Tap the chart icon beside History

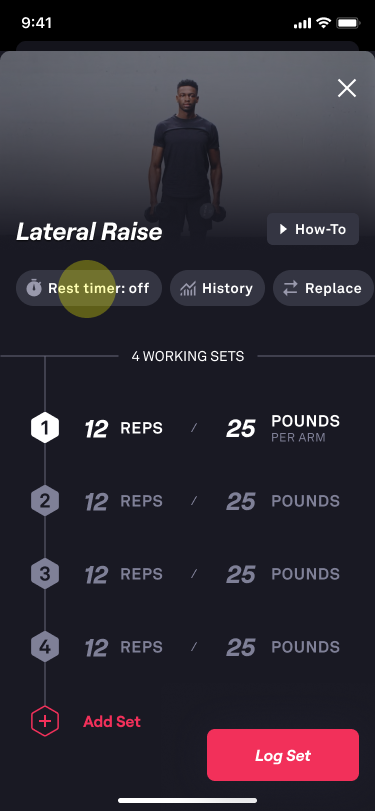coord(188,288)
